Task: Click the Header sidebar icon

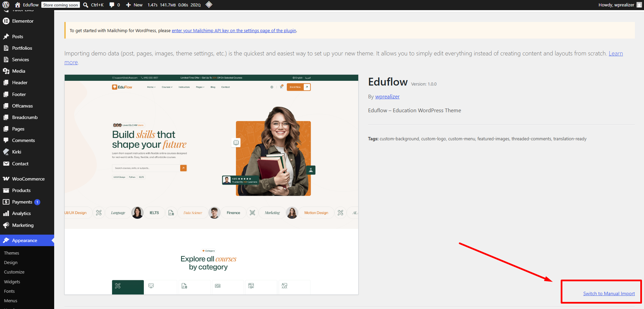Action: coord(6,82)
